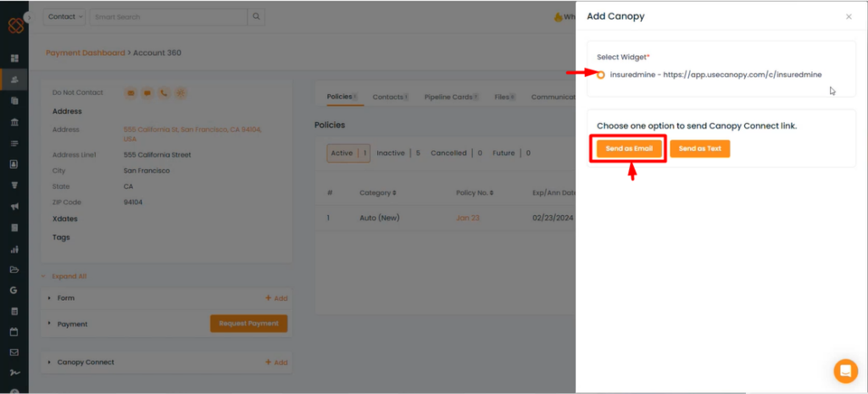The width and height of the screenshot is (868, 394).
Task: Open the bank building icon in sidebar
Action: click(15, 122)
